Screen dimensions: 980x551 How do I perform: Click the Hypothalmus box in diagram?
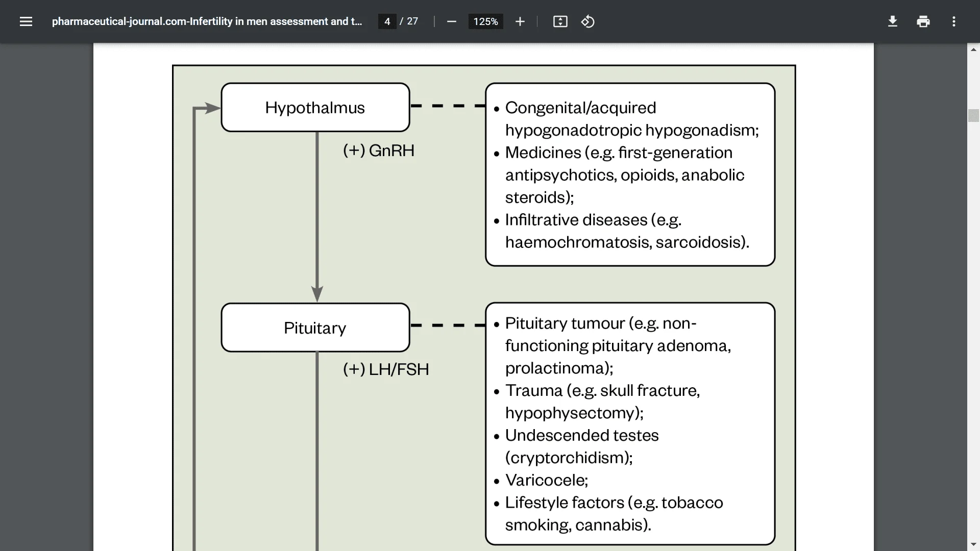pos(315,108)
